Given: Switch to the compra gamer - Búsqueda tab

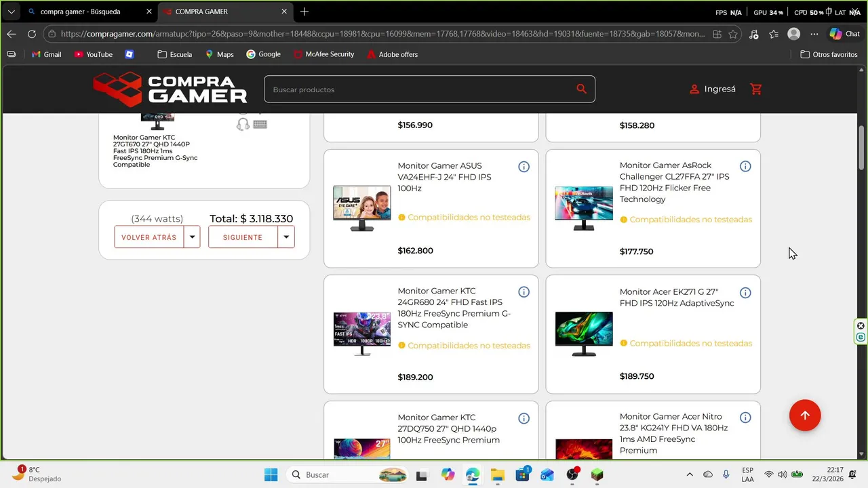Looking at the screenshot, I should (89, 12).
